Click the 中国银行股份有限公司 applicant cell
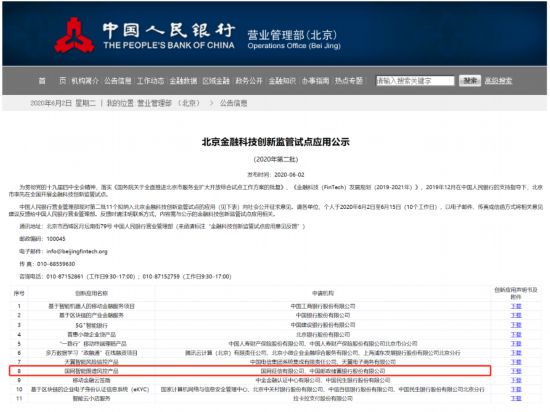 [323, 315]
